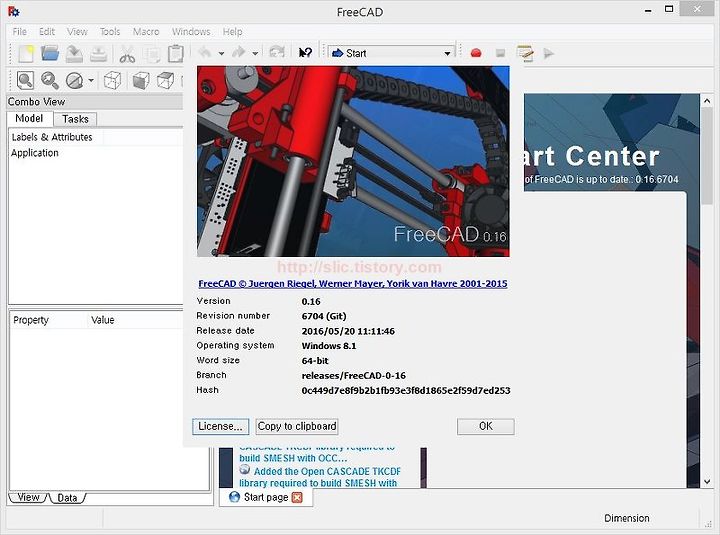Screen dimensions: 720x535
Task: Open the FreeCAD copyright authors link
Action: (353, 284)
